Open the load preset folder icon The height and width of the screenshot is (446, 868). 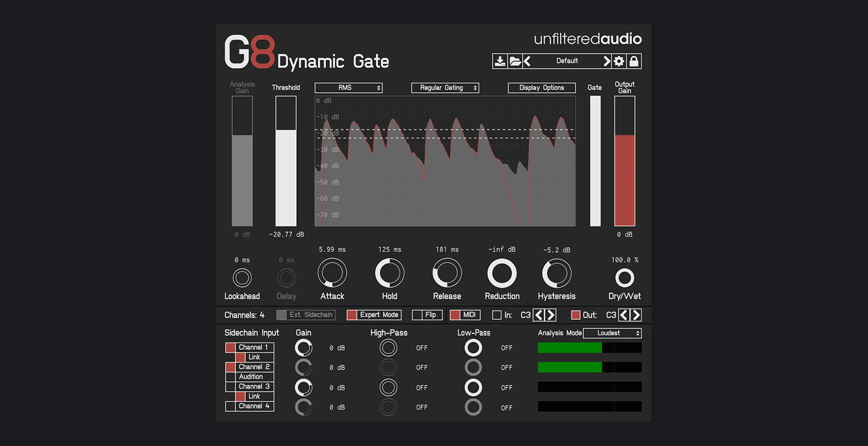(515, 61)
